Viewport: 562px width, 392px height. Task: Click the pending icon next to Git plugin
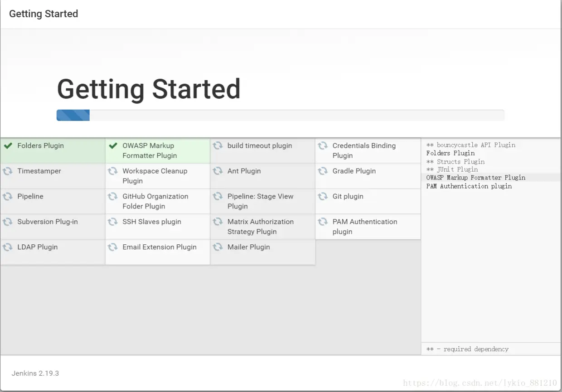pos(323,196)
